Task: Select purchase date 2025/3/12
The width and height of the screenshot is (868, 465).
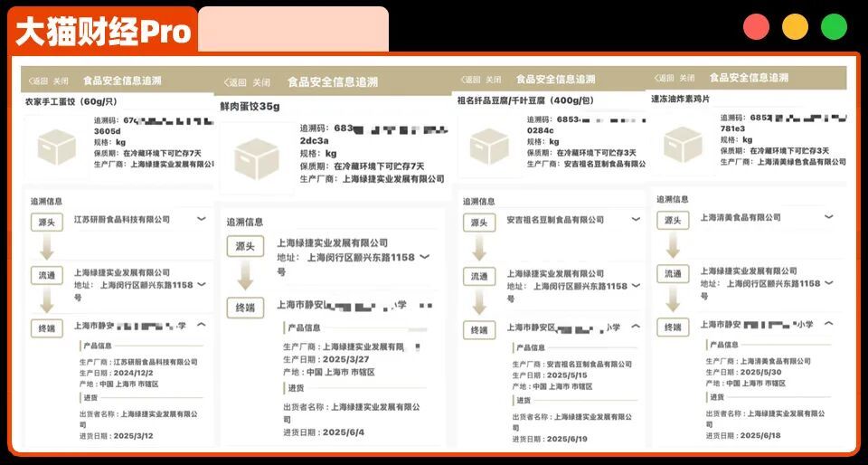Action: coord(133,436)
